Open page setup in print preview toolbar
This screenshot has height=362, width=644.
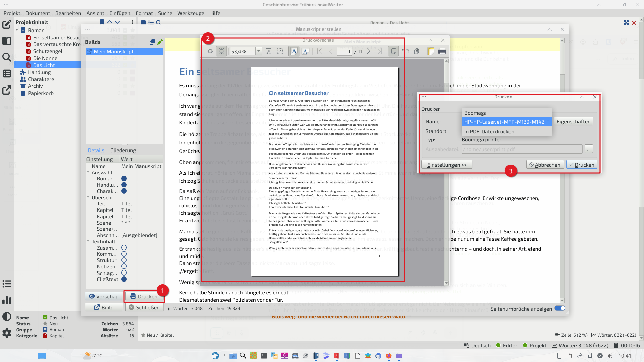(x=431, y=51)
